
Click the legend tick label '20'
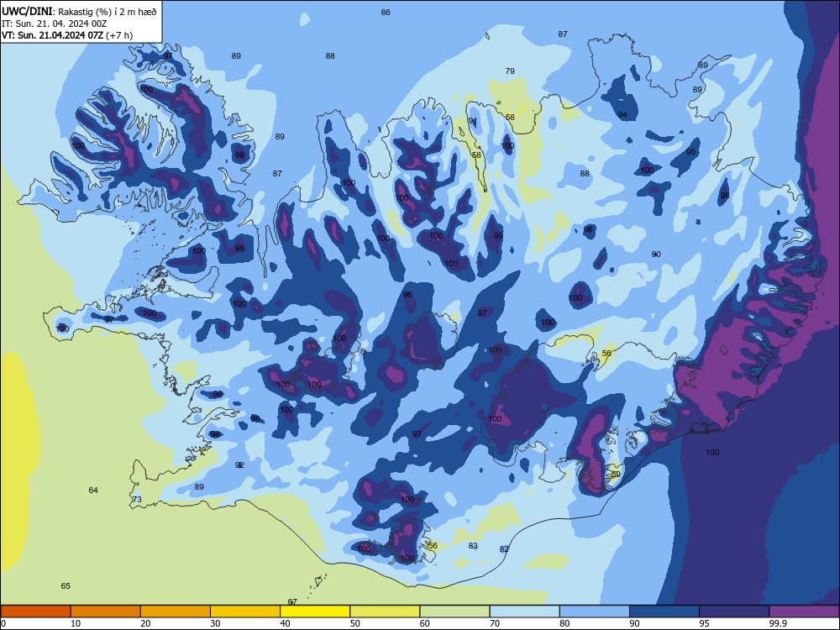pyautogui.click(x=145, y=623)
